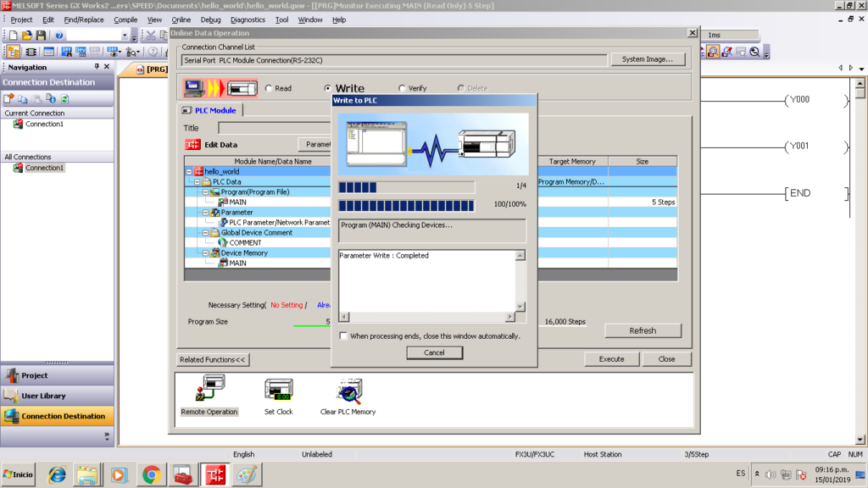Screen dimensions: 868x488
Task: Select the Write radio button
Action: click(328, 88)
